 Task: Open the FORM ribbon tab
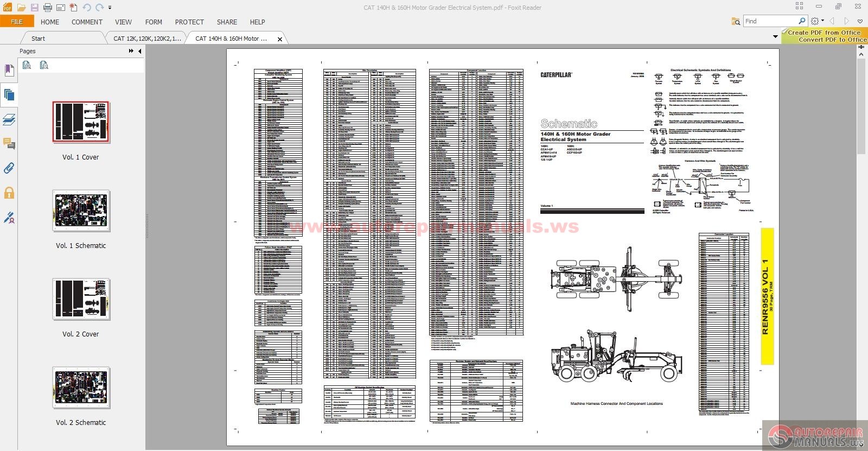pyautogui.click(x=154, y=22)
